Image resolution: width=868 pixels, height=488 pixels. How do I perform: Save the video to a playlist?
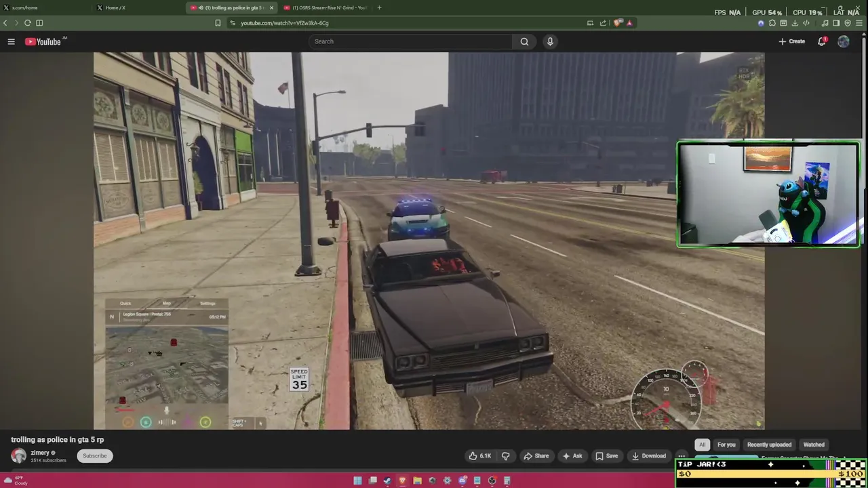coord(606,455)
